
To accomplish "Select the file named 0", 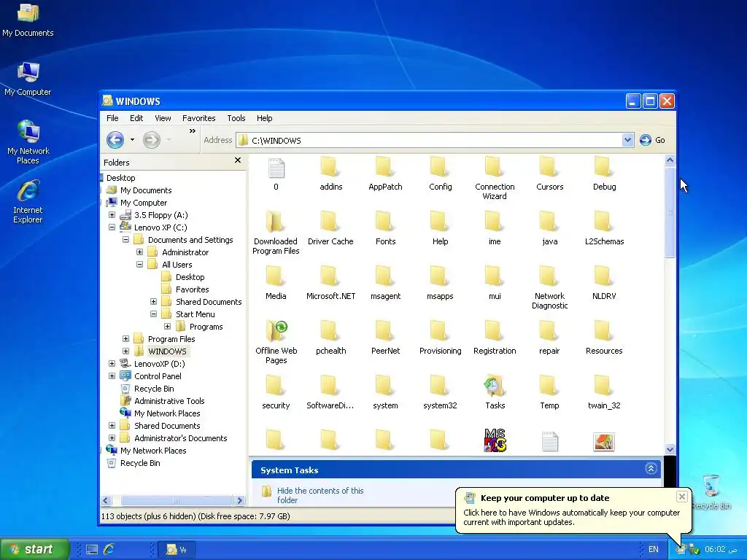I will (276, 168).
